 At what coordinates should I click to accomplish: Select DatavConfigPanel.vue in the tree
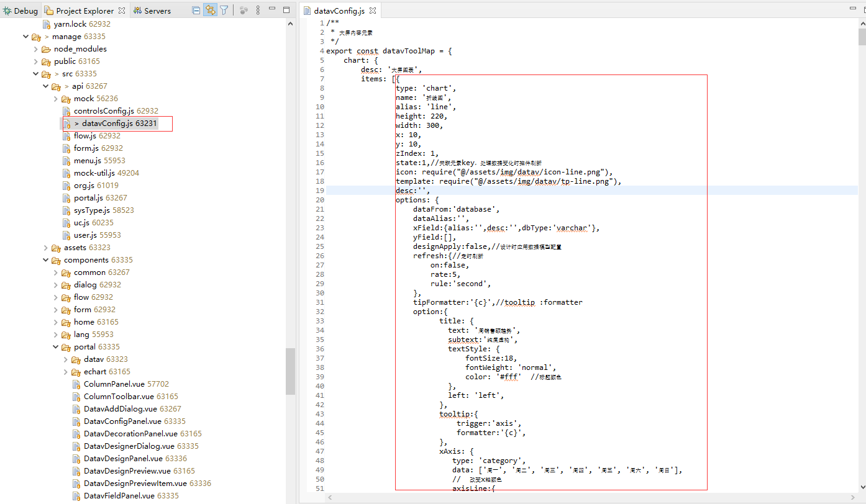[x=122, y=421]
